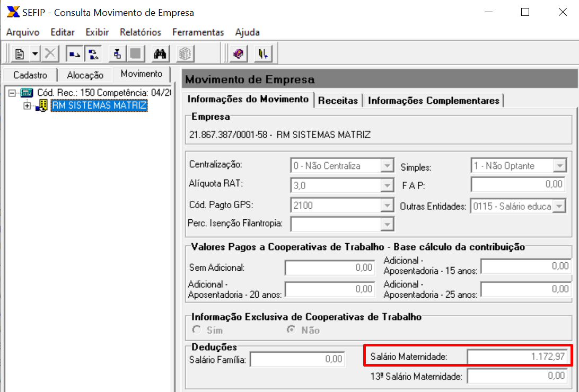
Task: Click Adicional Aposentadoria 20 anos field
Action: coord(330,289)
